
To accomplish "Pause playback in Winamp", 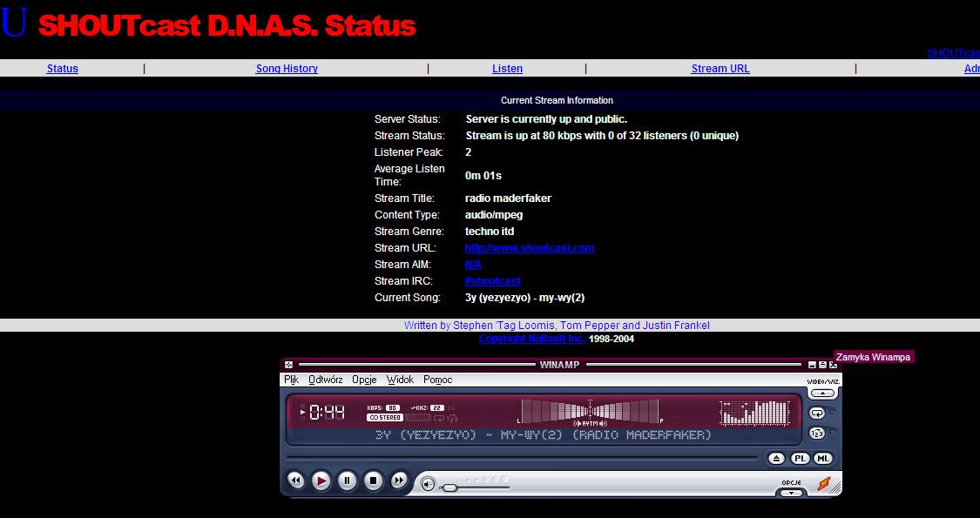I will pos(347,481).
